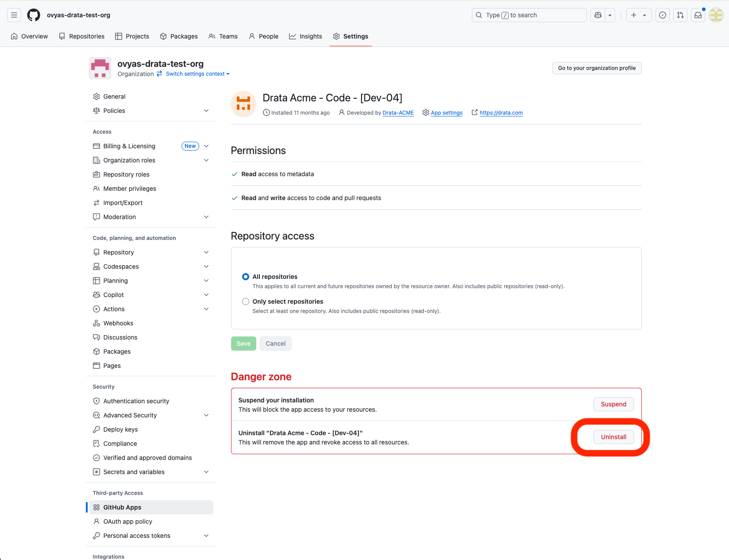Click the Webhooks icon in sidebar
The image size is (729, 560).
pyautogui.click(x=96, y=323)
